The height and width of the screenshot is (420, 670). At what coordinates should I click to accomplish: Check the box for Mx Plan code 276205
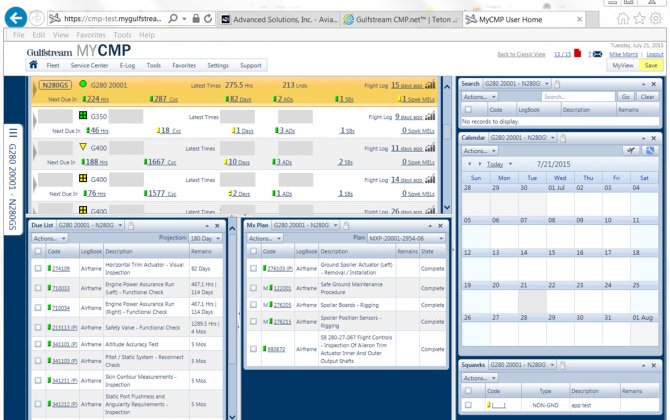pos(253,305)
